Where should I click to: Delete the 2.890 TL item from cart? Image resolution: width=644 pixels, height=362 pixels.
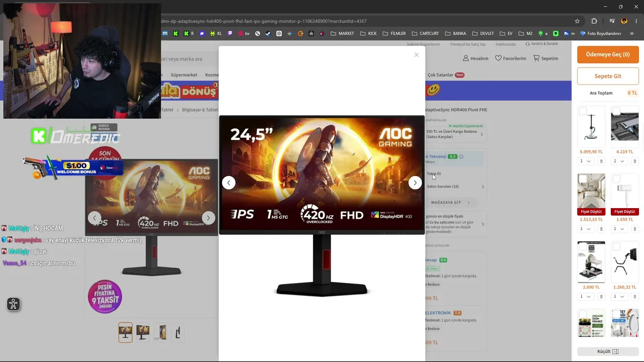pos(601,297)
